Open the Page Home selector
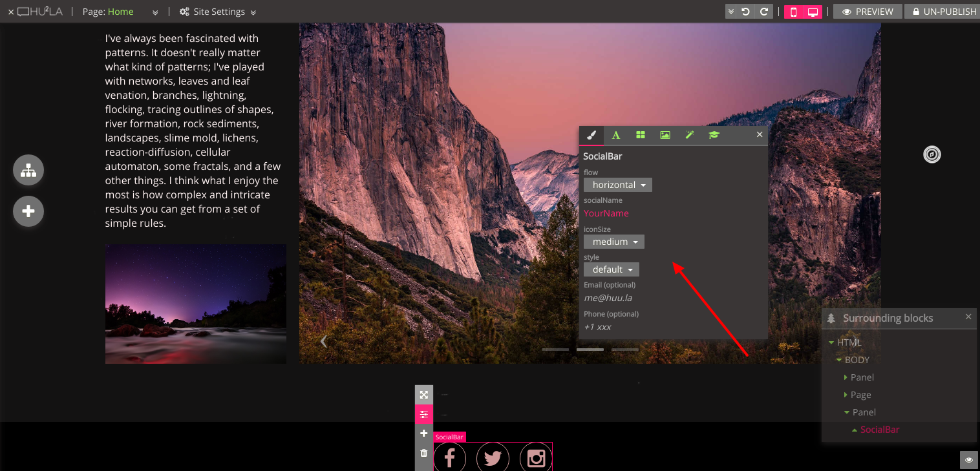This screenshot has height=471, width=980. point(120,12)
